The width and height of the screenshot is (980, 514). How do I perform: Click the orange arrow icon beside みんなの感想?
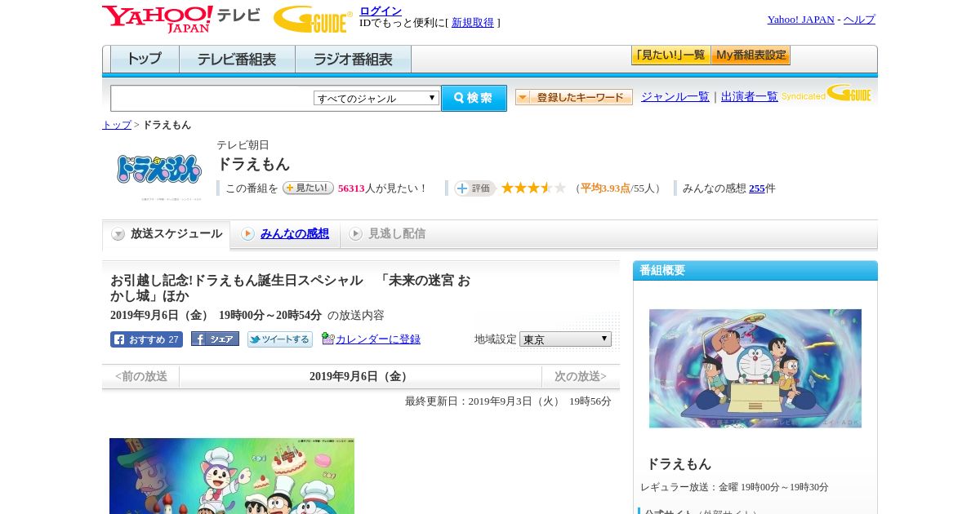(247, 234)
